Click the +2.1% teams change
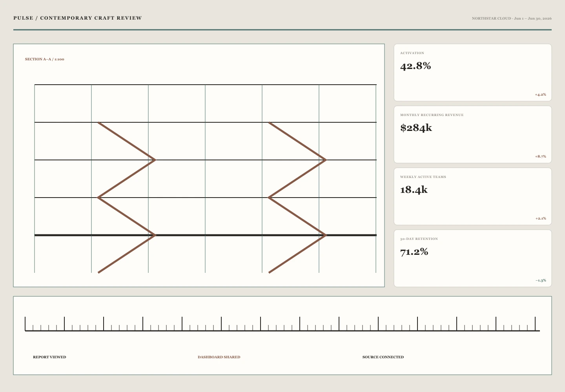 (x=540, y=218)
